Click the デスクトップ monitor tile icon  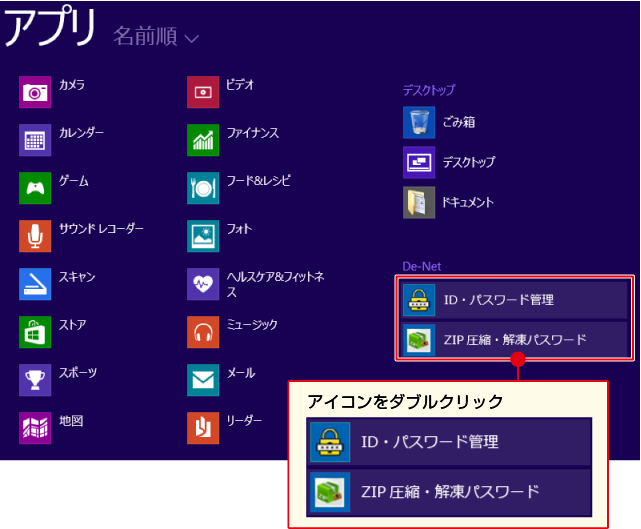pos(419,163)
